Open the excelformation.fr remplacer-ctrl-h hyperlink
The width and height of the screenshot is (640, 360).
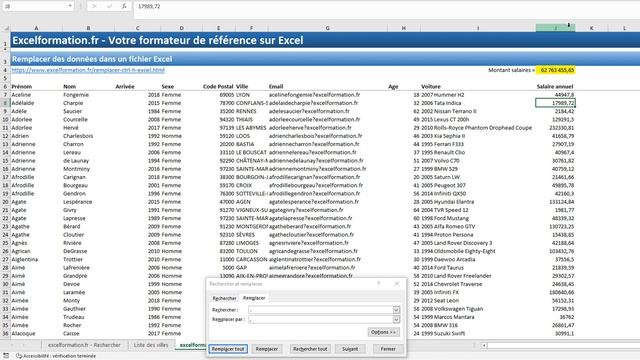pos(88,70)
